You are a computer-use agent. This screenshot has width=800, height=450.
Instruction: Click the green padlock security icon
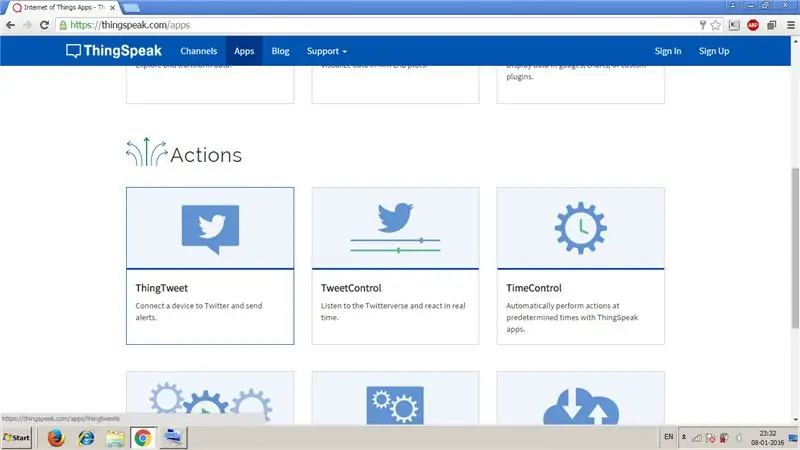[63, 25]
